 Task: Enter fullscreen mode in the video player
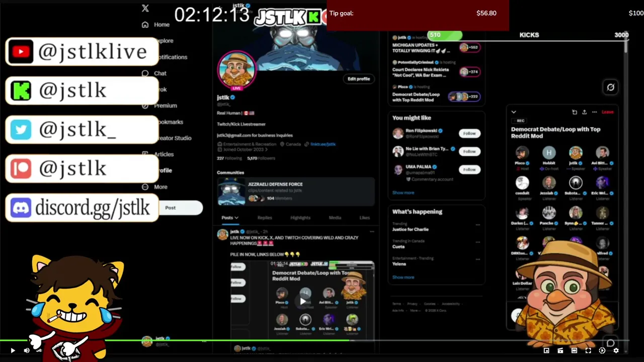click(588, 350)
